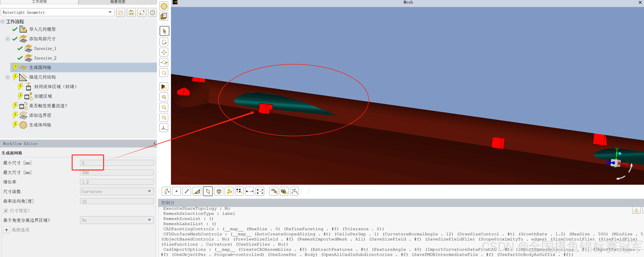This screenshot has width=644, height=257.
Task: Select the edge selection filter
Action: [187, 192]
